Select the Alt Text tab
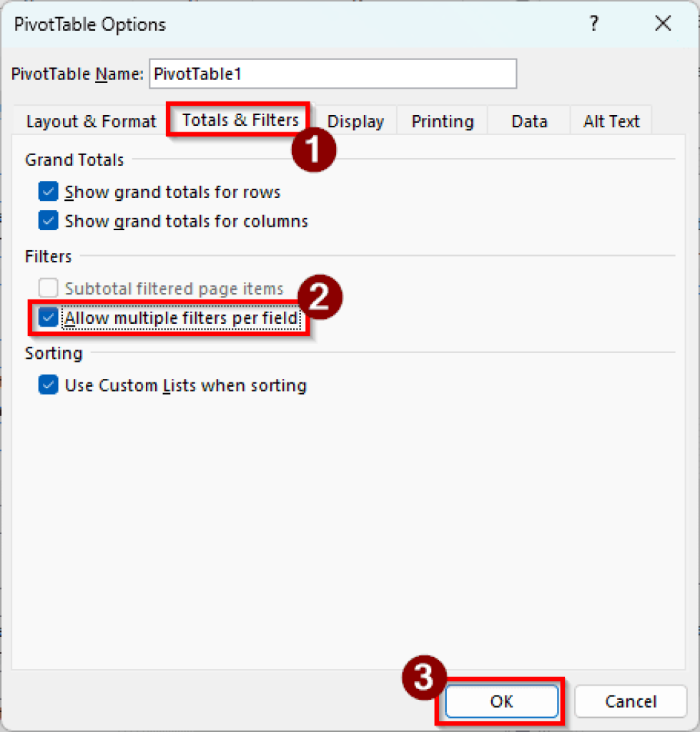This screenshot has width=700, height=732. 611,122
